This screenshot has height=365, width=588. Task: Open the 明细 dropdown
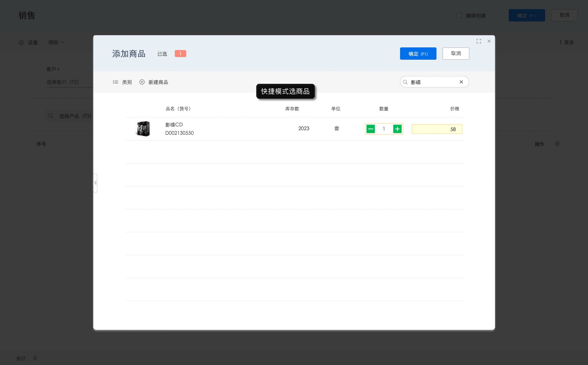pyautogui.click(x=56, y=42)
